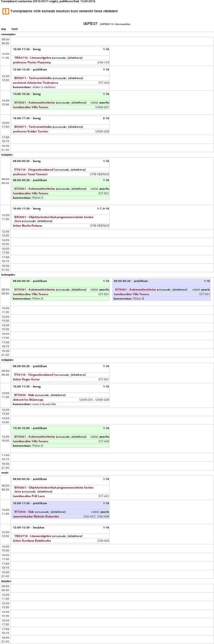Open professor Kuldar Taveter's page
The width and height of the screenshot is (214, 644).
click(31, 131)
